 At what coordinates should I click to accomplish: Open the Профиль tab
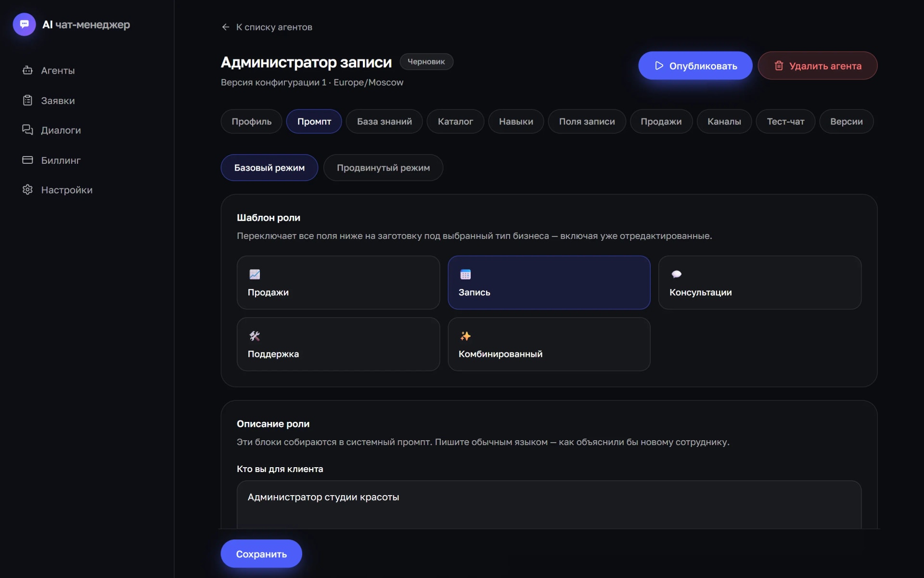click(x=251, y=121)
